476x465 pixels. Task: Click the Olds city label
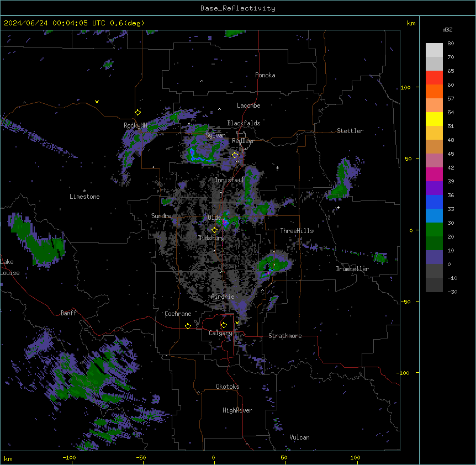click(x=214, y=218)
